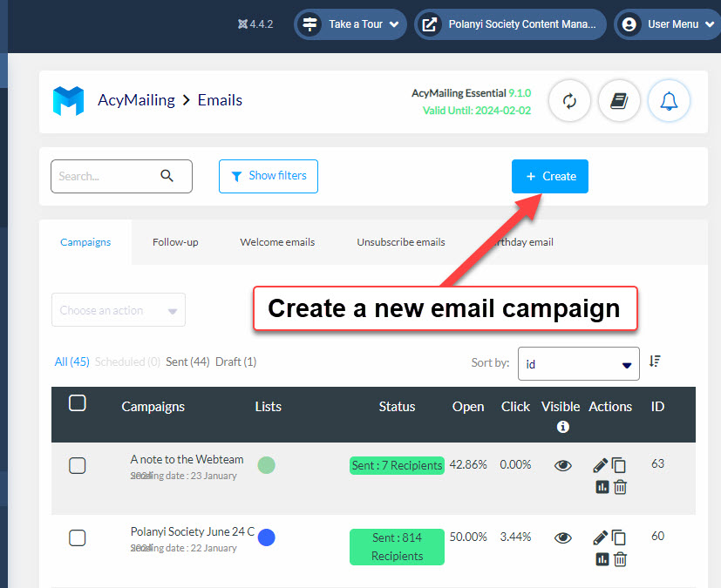The width and height of the screenshot is (721, 588).
Task: Check the select-all campaigns checkbox
Action: (77, 402)
